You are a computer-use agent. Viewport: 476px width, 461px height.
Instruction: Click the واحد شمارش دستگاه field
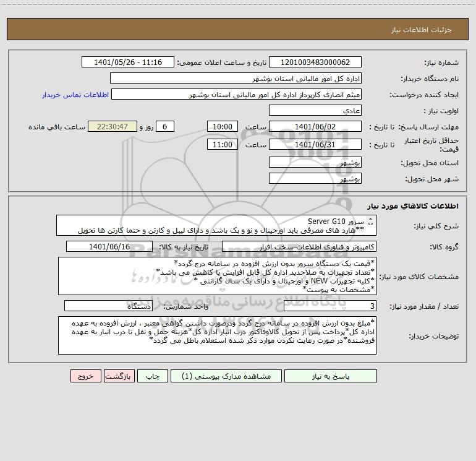point(108,306)
